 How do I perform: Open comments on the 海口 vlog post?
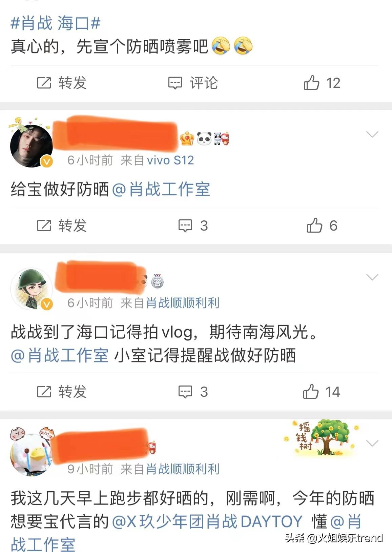click(x=193, y=392)
